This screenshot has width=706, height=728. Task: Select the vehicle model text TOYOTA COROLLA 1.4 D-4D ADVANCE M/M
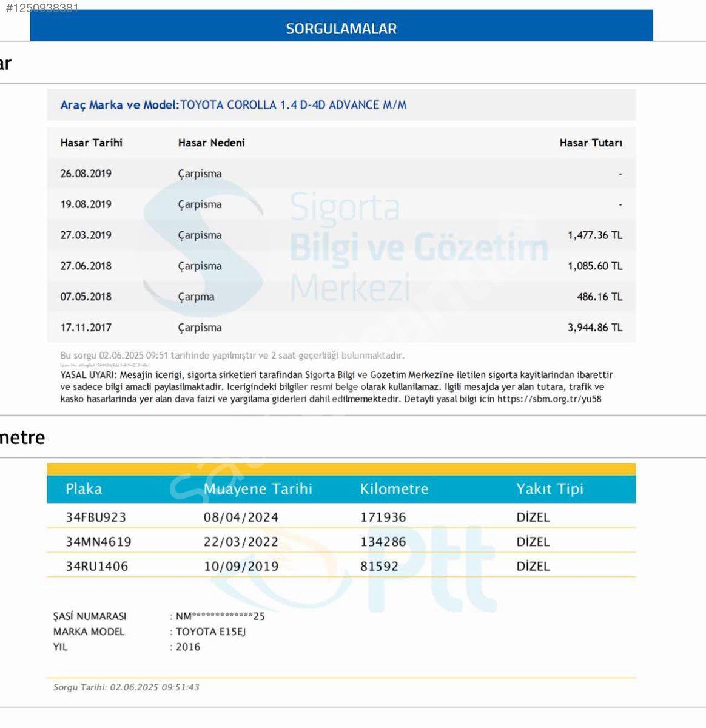click(294, 105)
